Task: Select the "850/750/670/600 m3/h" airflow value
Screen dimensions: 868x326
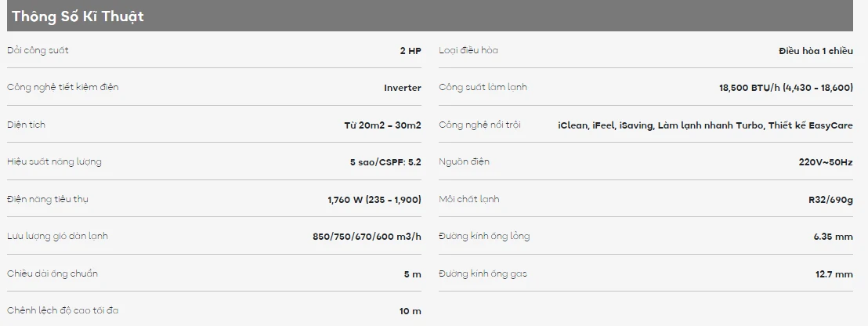Action: tap(367, 237)
